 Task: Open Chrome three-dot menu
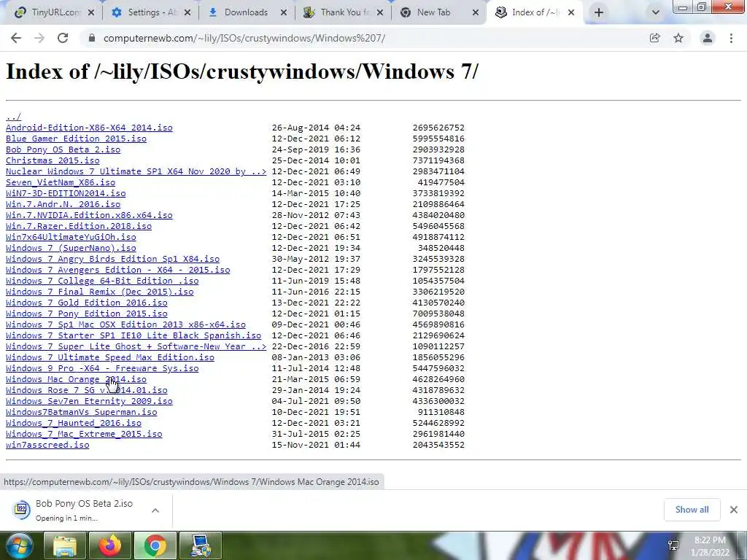pyautogui.click(x=731, y=38)
